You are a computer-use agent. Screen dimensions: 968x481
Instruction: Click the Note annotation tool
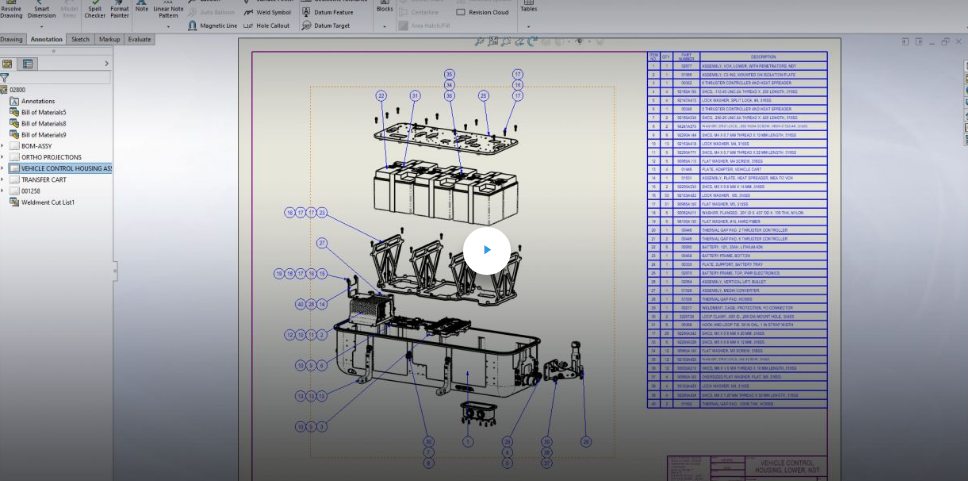[142, 8]
